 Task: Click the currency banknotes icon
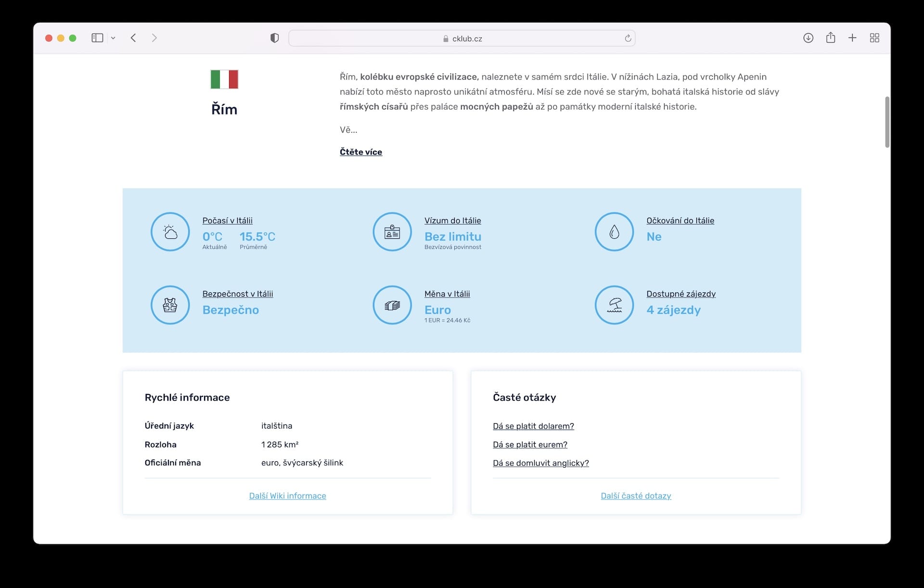tap(392, 305)
